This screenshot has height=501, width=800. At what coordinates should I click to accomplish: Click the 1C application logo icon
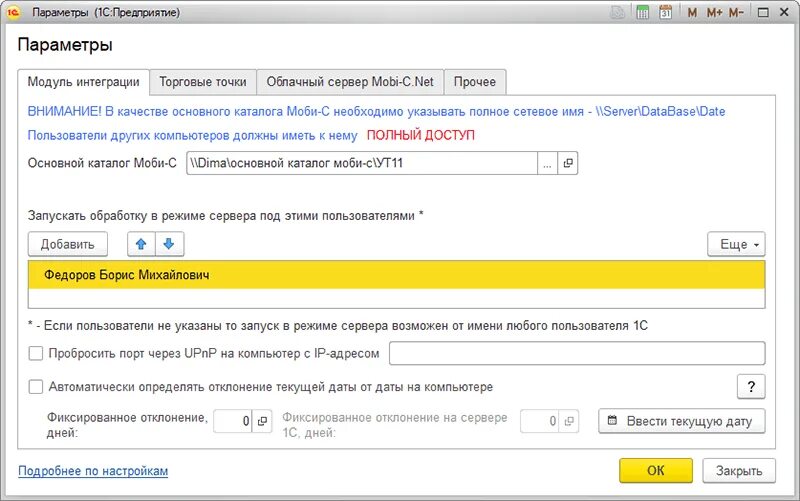coord(13,12)
